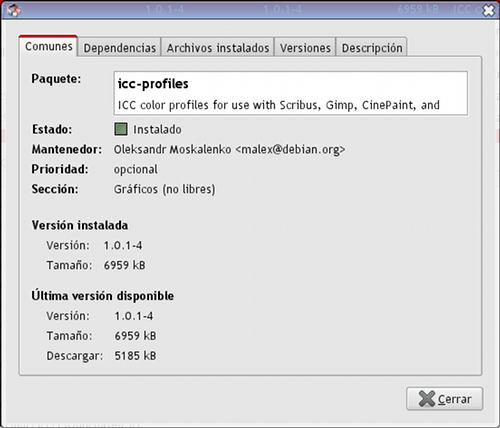Click the 'Instalado' status text

click(x=157, y=129)
